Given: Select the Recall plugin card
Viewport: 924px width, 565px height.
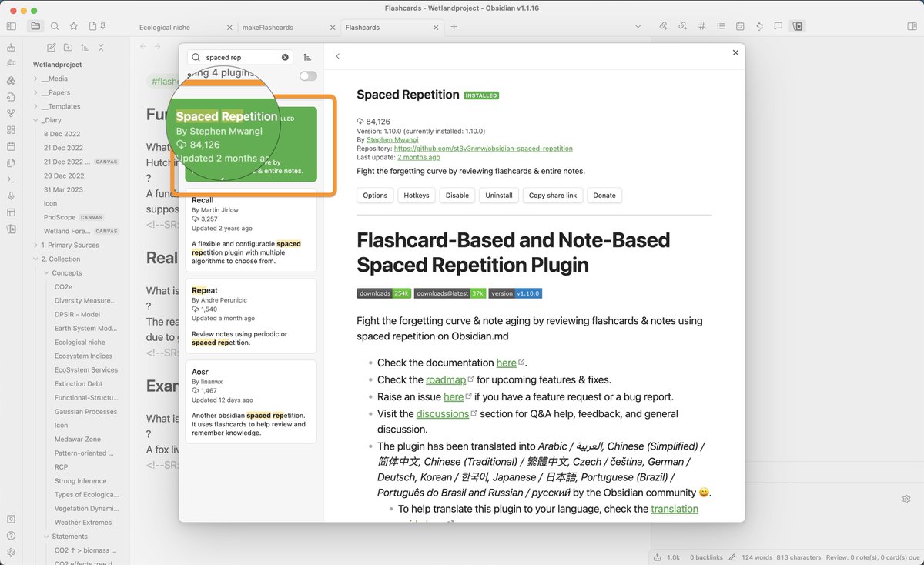Looking at the screenshot, I should click(x=251, y=230).
